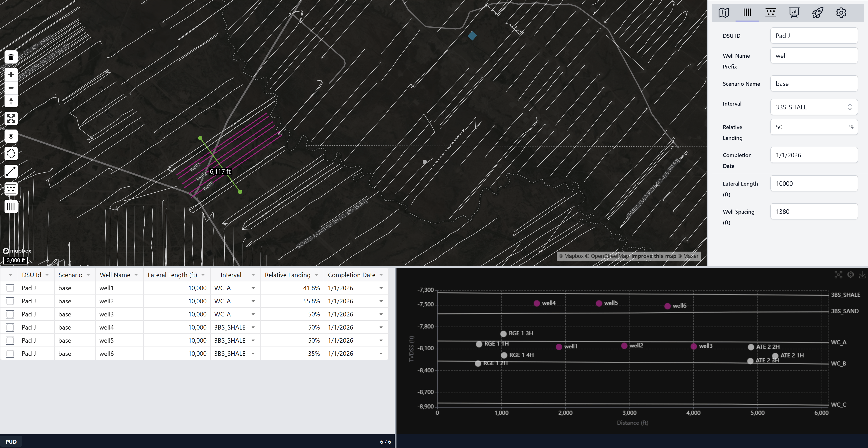868x448 pixels.
Task: Click the Improve this map link
Action: [653, 256]
